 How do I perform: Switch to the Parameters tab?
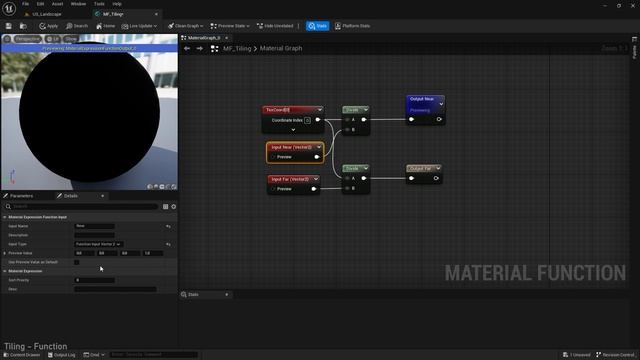[x=21, y=196]
